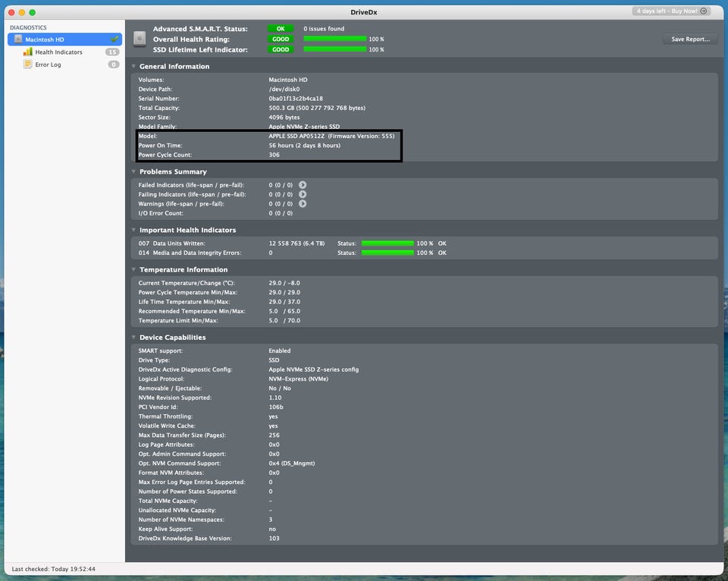Click the arrow next to Failing Indicators
The image size is (728, 581).
(x=303, y=194)
